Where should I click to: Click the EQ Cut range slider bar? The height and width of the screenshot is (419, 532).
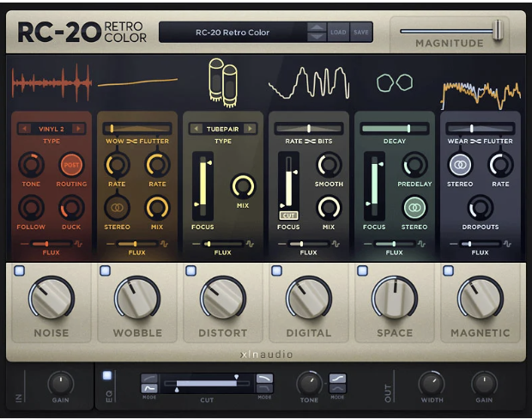pos(207,383)
